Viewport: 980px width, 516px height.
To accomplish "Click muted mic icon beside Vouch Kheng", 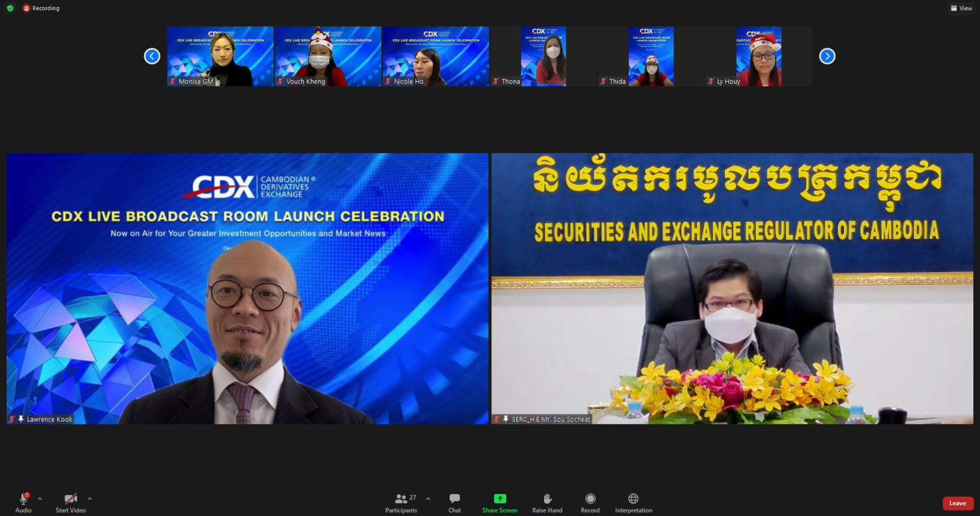I will pos(280,82).
